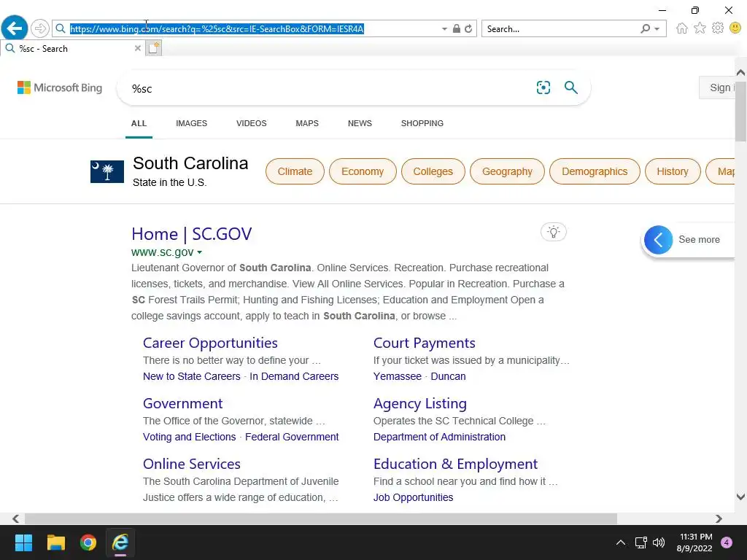747x560 pixels.
Task: Switch to the MAPS tab
Action: (x=307, y=123)
